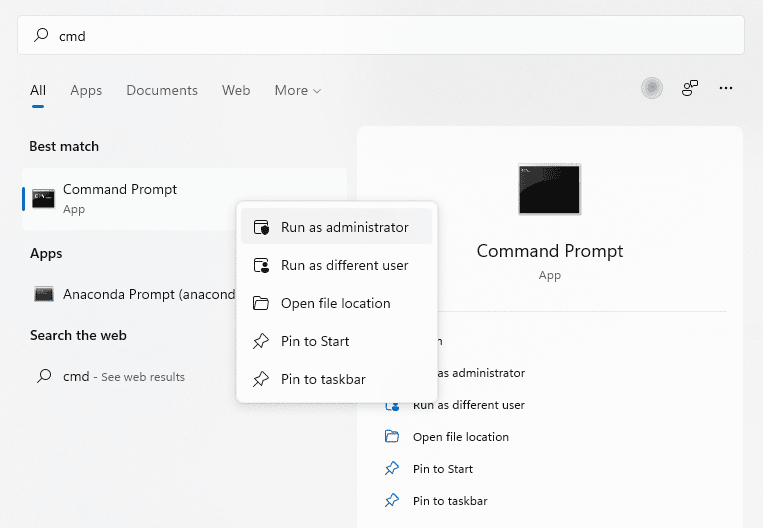Choose Run as different user in context menu
This screenshot has width=763, height=528.
[344, 266]
